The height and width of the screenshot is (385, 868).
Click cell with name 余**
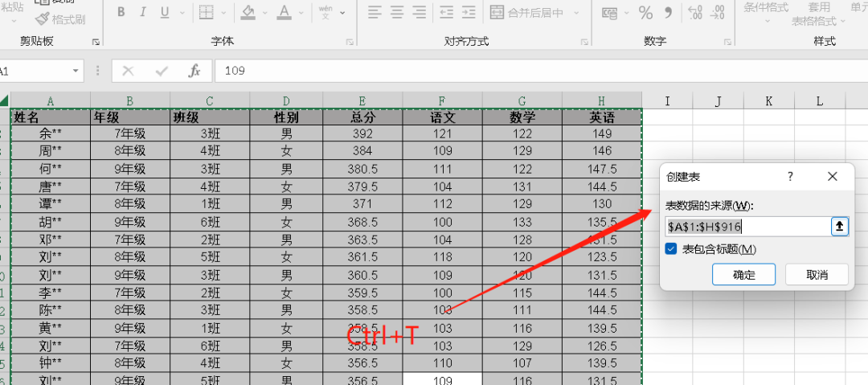(x=51, y=133)
